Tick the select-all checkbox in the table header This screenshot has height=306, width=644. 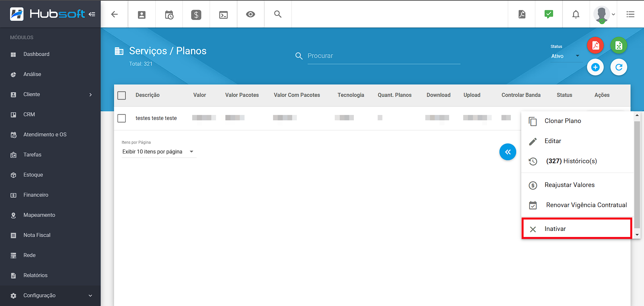[122, 96]
